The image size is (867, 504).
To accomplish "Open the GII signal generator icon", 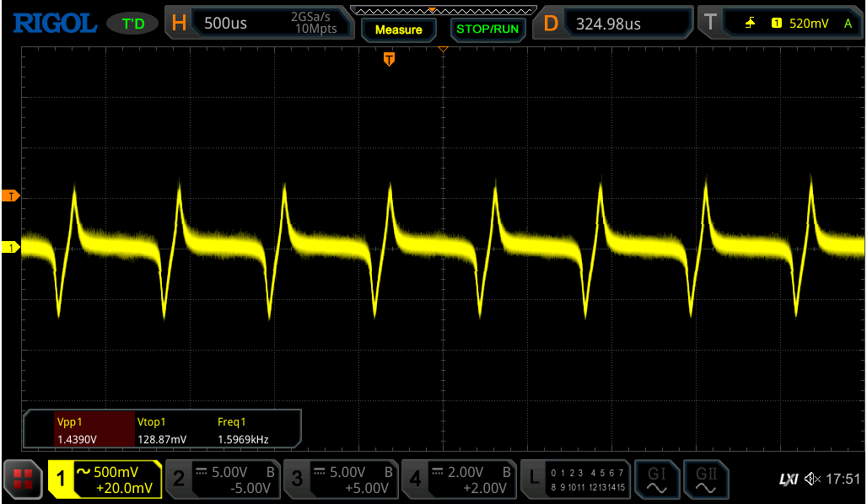I will (705, 480).
